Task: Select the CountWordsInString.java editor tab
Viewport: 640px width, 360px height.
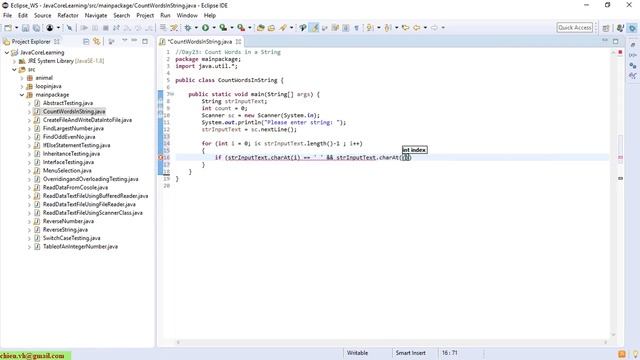Action: click(200, 42)
